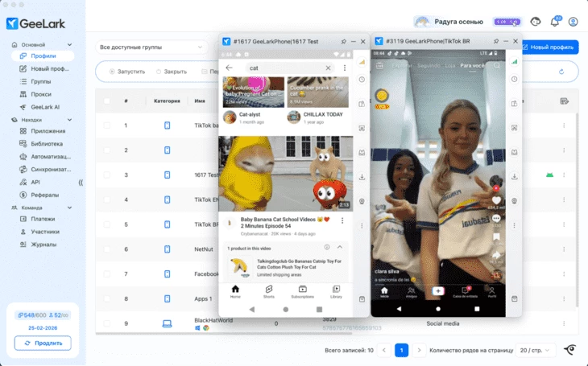Image resolution: width=588 pixels, height=366 pixels.
Task: Open GeeLark AI from the sidebar
Action: (x=39, y=107)
